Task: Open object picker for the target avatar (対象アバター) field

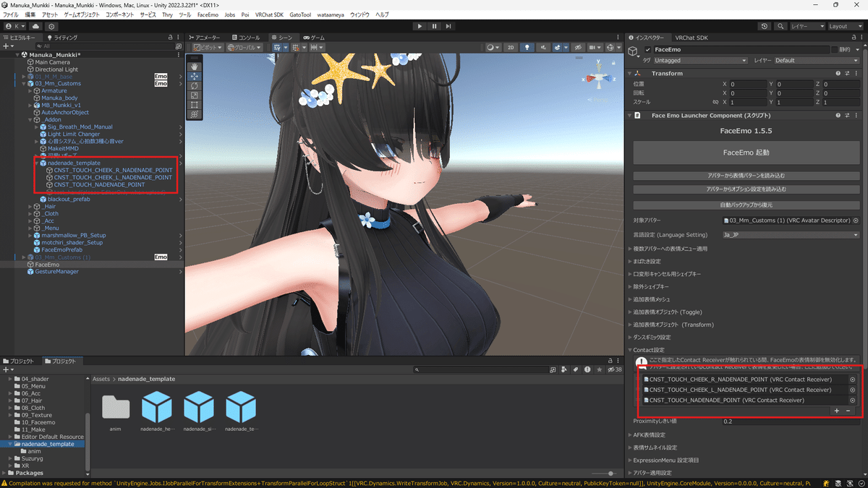Action: point(856,221)
